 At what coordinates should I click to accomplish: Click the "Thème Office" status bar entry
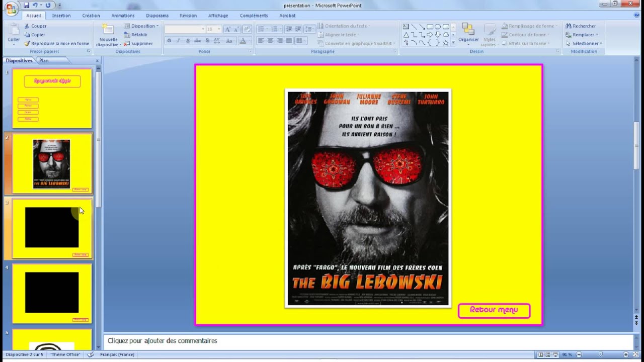65,354
